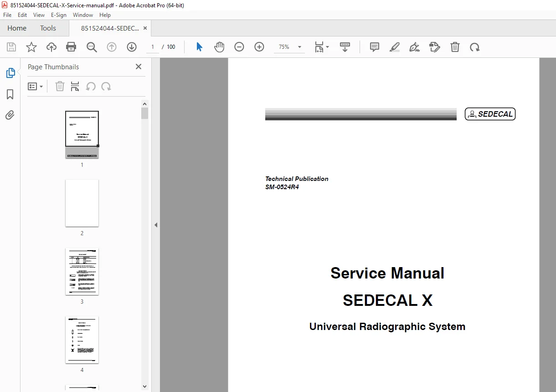The height and width of the screenshot is (392, 556).
Task: Zoom out with minus button
Action: tap(239, 47)
